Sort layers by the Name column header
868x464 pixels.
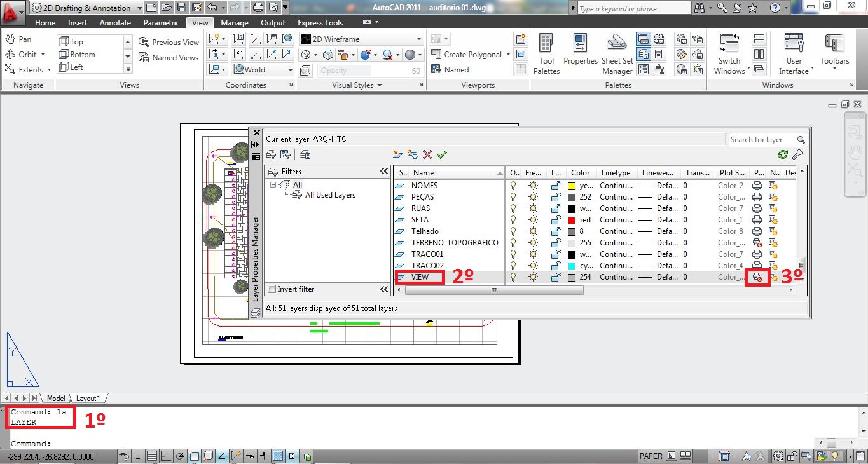(457, 173)
